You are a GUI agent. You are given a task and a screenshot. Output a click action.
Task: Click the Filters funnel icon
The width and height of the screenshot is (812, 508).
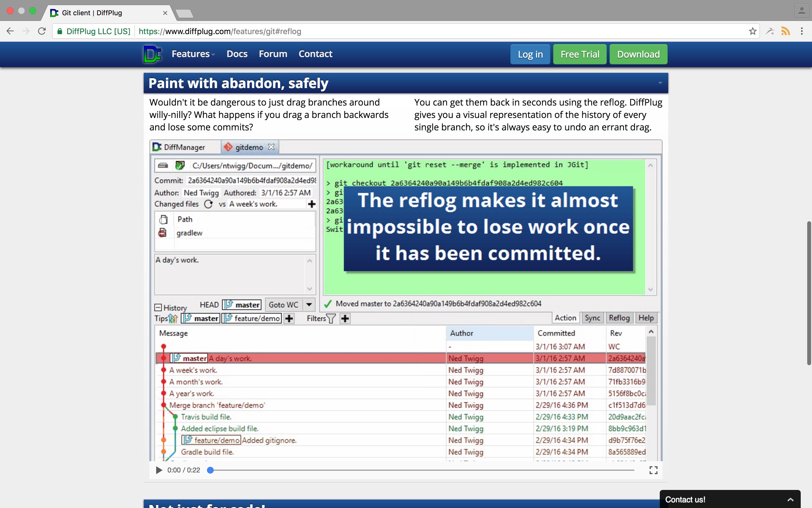331,319
